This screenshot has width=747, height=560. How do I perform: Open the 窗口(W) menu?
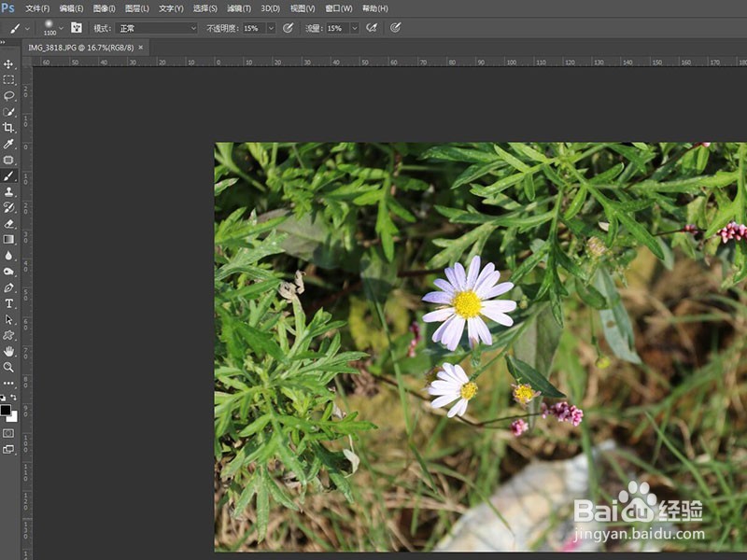(x=339, y=8)
